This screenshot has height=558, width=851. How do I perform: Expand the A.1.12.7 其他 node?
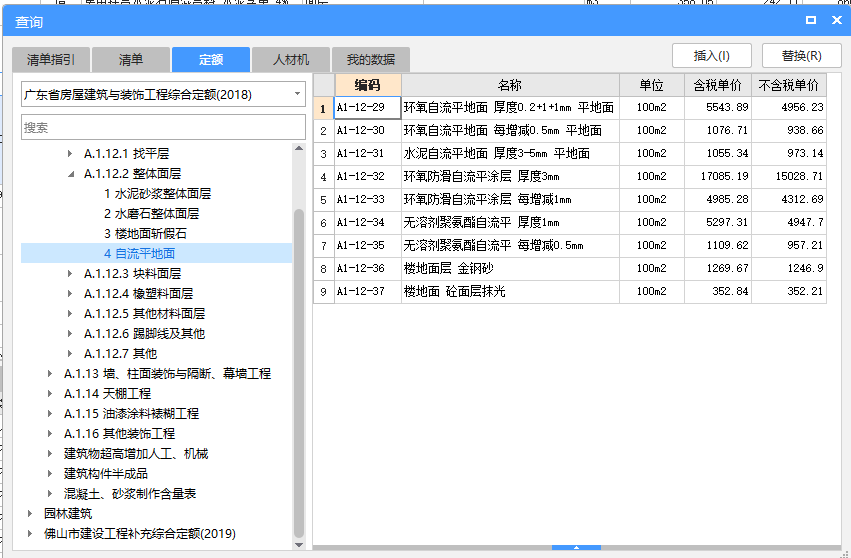[70, 354]
